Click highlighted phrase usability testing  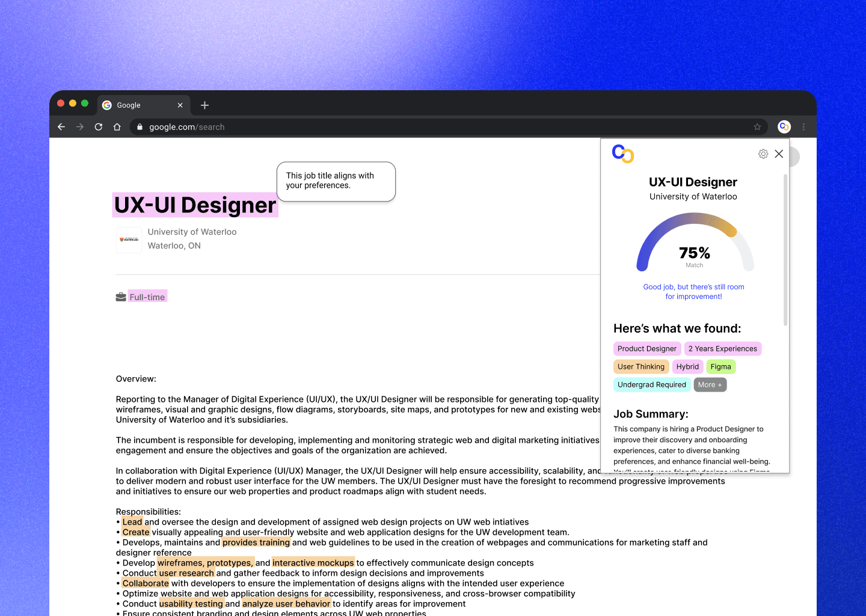point(191,604)
